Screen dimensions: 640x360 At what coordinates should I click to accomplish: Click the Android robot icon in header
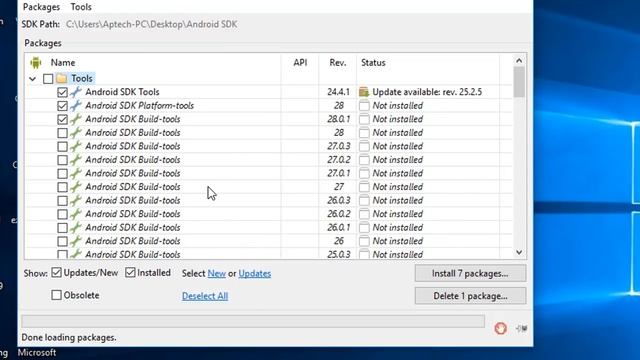point(36,62)
